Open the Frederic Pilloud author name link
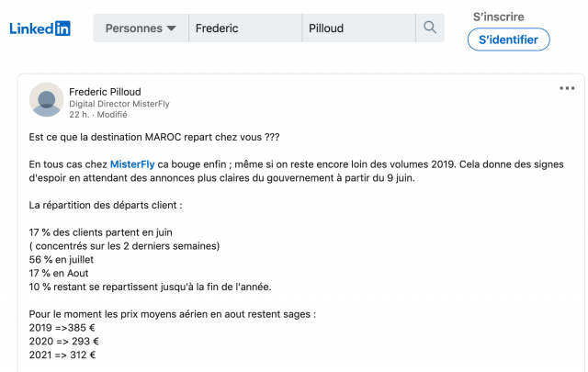Screen dimensions: 588x372 click(105, 92)
